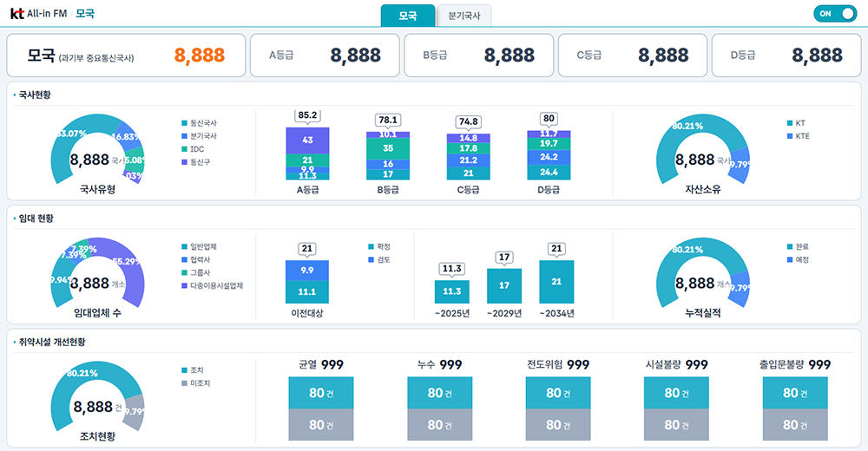Click the 통신국사 legend color swatch
Image resolution: width=868 pixels, height=451 pixels.
pos(184,123)
